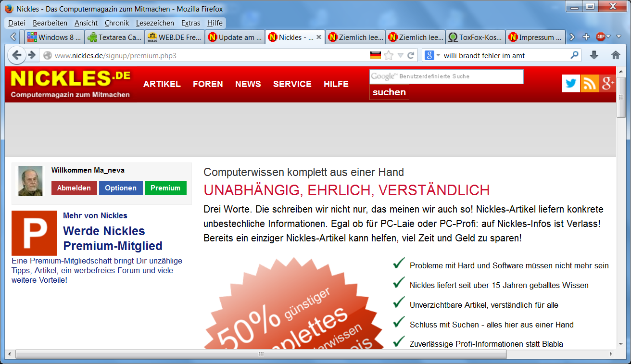The height and width of the screenshot is (364, 631).
Task: Switch to the WEB.DE Fre... tab
Action: point(175,37)
